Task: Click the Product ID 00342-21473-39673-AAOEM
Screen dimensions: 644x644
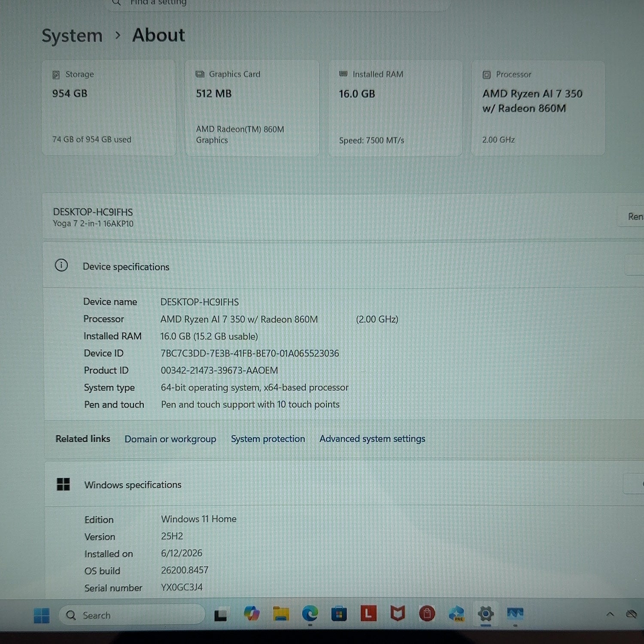Action: tap(219, 371)
